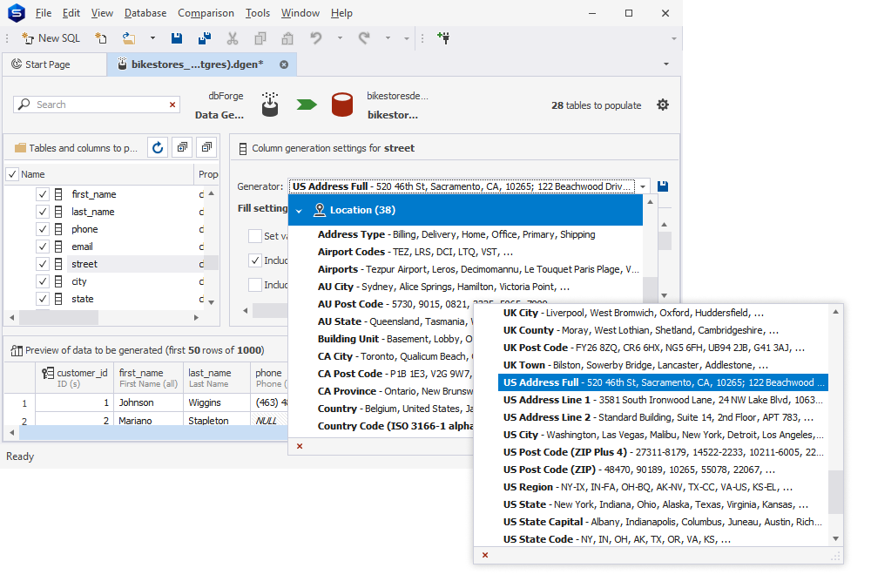Click the Cut toolbar icon
The height and width of the screenshot is (588, 871).
(233, 38)
